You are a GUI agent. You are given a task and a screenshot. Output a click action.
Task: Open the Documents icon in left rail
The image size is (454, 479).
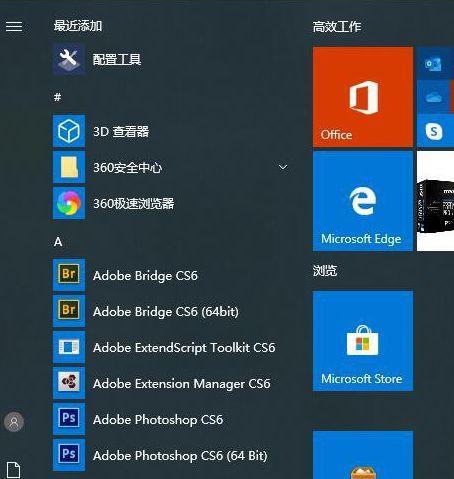coord(14,470)
